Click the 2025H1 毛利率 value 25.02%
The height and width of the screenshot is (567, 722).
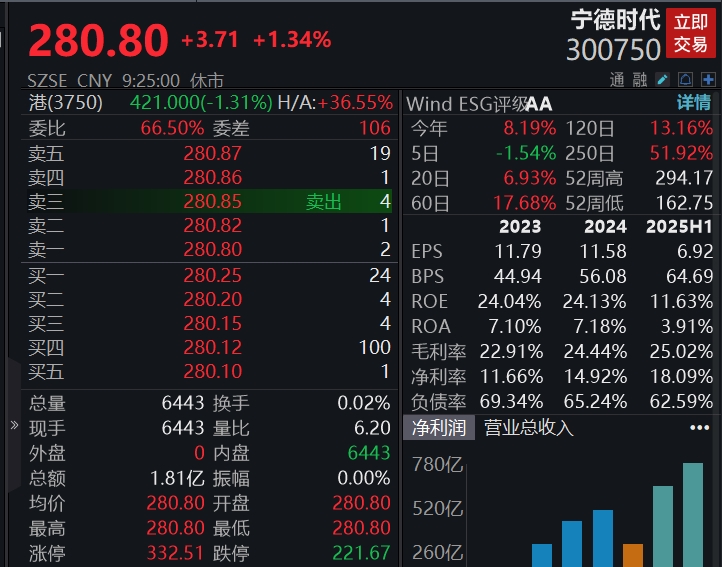pos(681,351)
